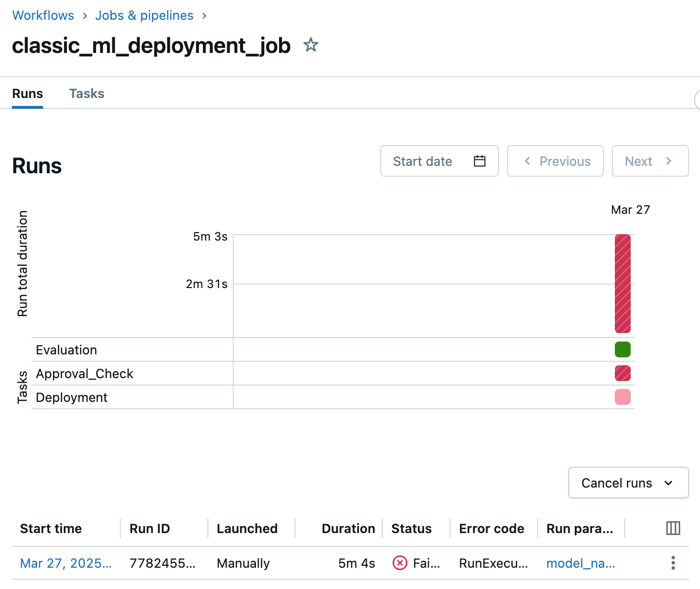
Task: Open the calendar picker next to Start date
Action: tap(478, 160)
